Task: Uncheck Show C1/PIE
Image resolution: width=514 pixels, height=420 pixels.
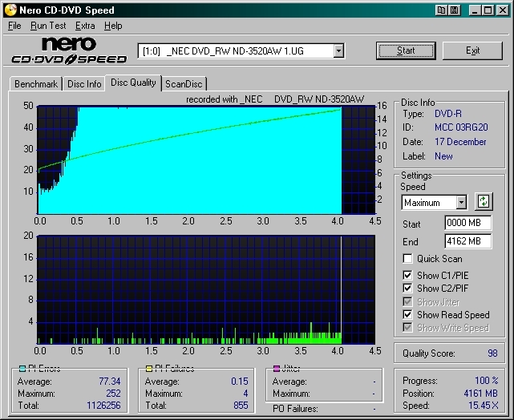Action: click(407, 275)
